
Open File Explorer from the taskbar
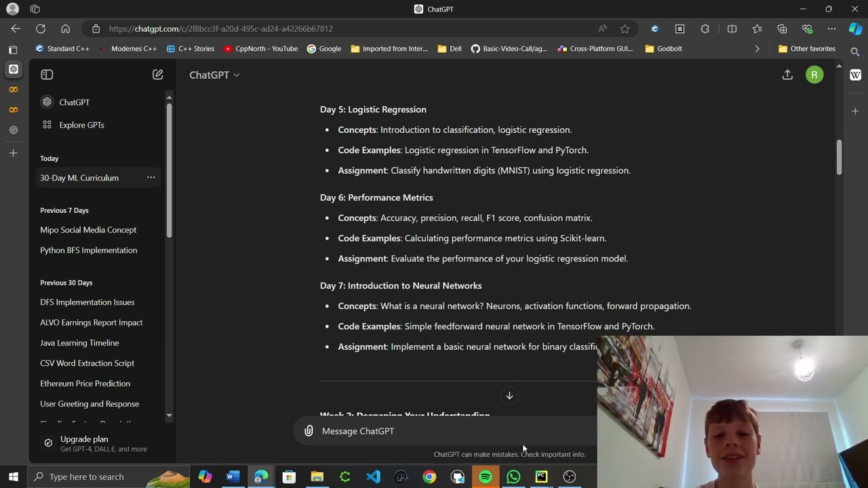(317, 476)
